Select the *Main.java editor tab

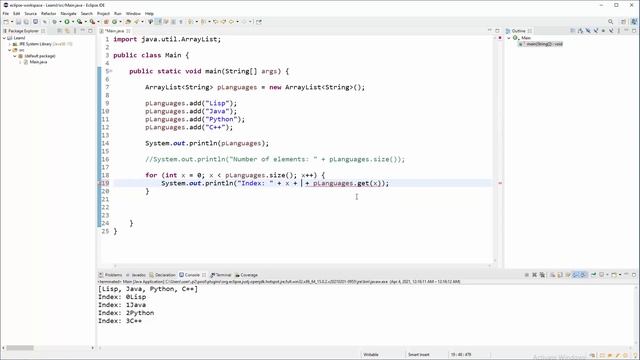click(115, 31)
